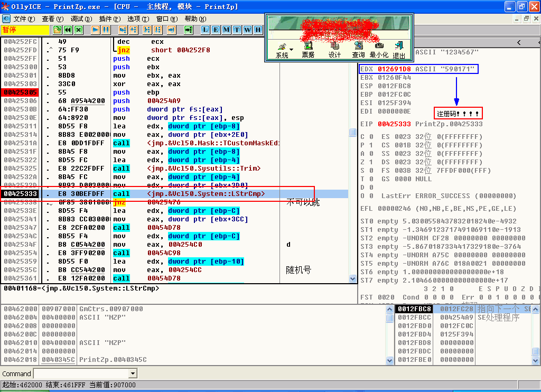Image resolution: width=541 pixels, height=392 pixels.
Task: Open Memory map with M button
Action: point(226,30)
